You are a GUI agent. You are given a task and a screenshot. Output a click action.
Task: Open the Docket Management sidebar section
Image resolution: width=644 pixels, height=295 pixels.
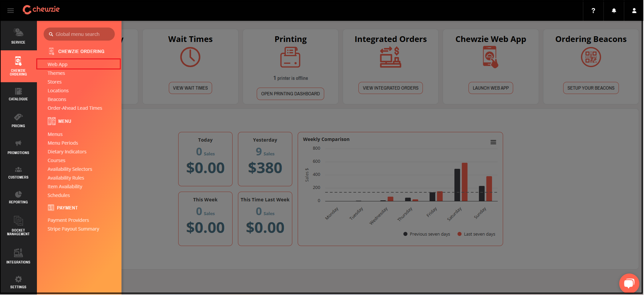(x=18, y=226)
